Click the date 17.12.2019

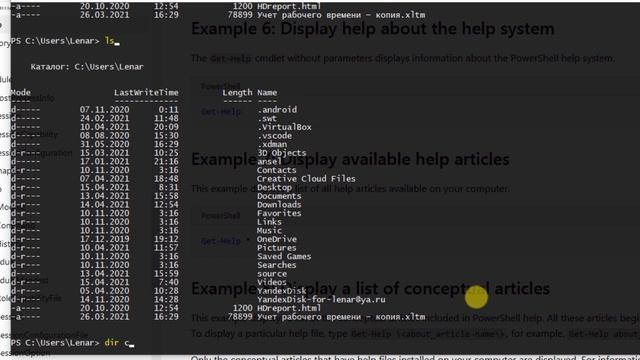[x=104, y=239]
